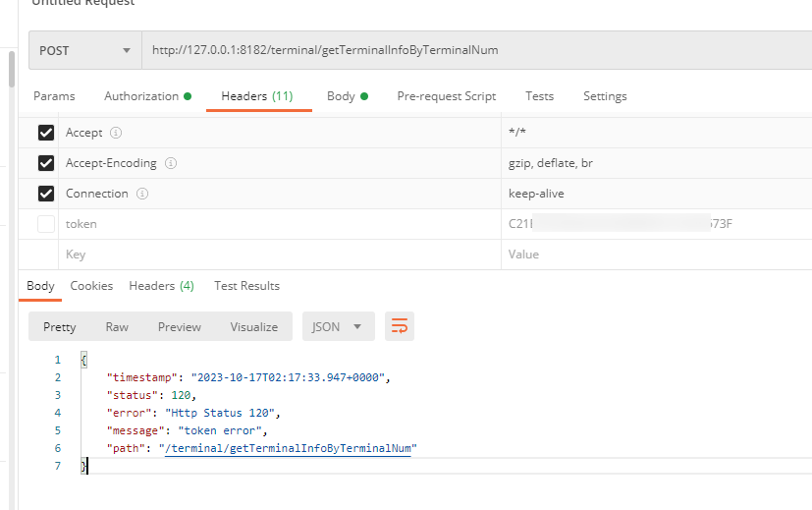Select the Raw response view button

(x=117, y=327)
